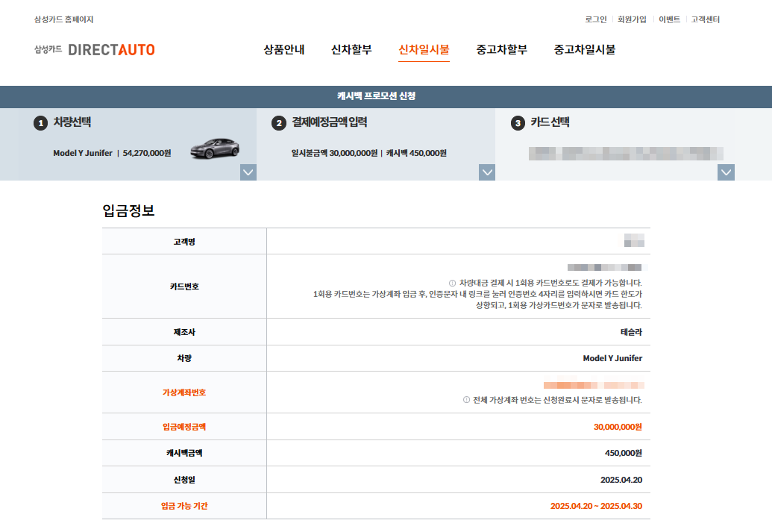Expand the 카드 선택 step arrow

tap(727, 172)
